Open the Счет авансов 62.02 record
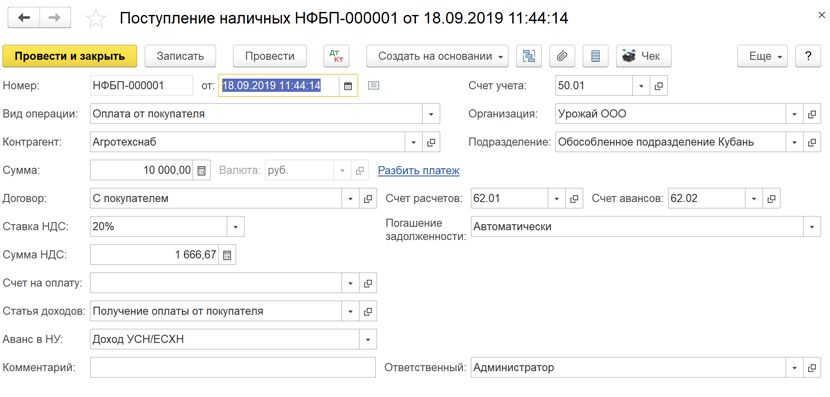Viewport: 830px width, 397px height. point(772,198)
